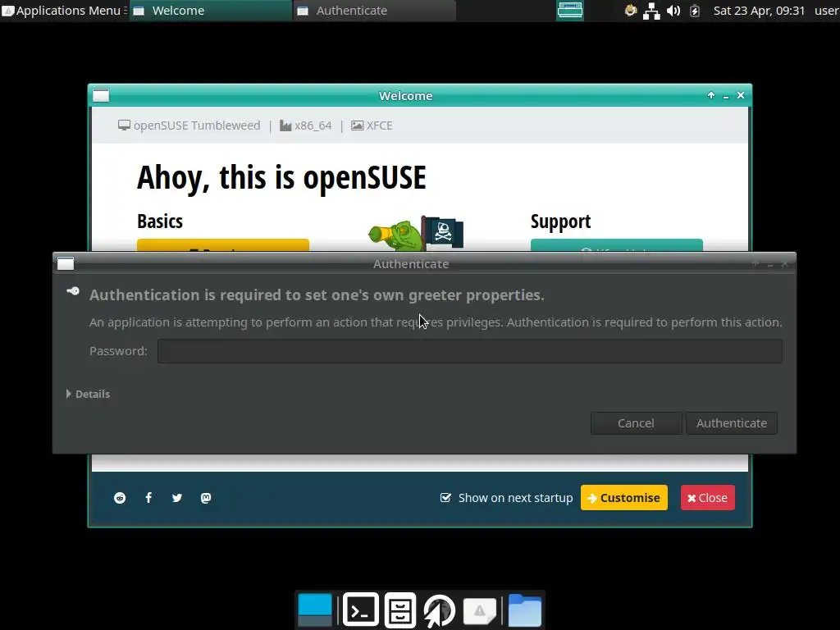Click the yellow Customise button
This screenshot has width=840, height=630.
(624, 498)
